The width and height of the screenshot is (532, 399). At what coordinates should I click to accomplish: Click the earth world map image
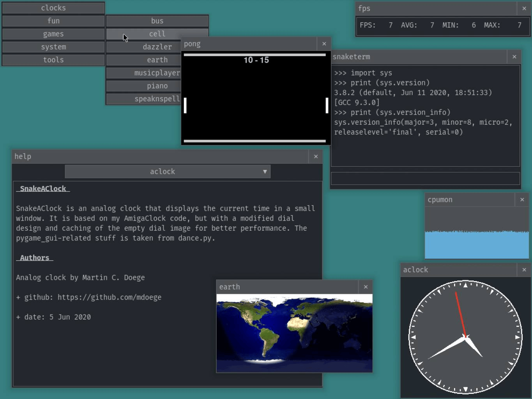294,333
